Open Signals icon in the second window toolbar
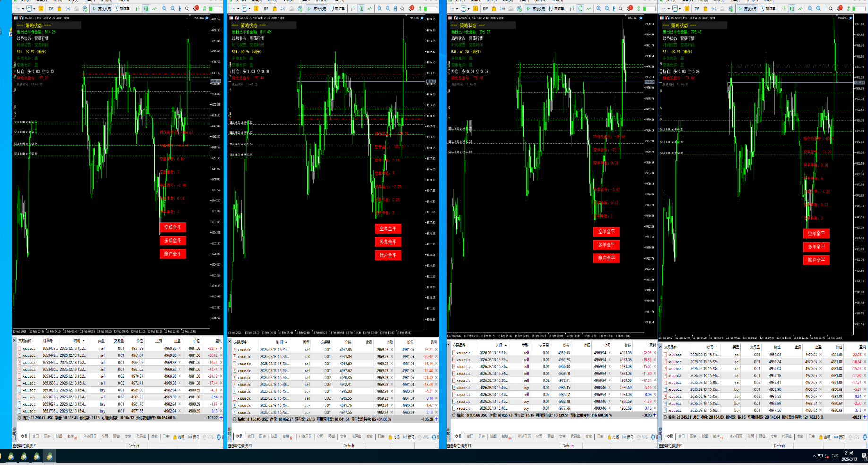The width and height of the screenshot is (868, 465). [283, 8]
